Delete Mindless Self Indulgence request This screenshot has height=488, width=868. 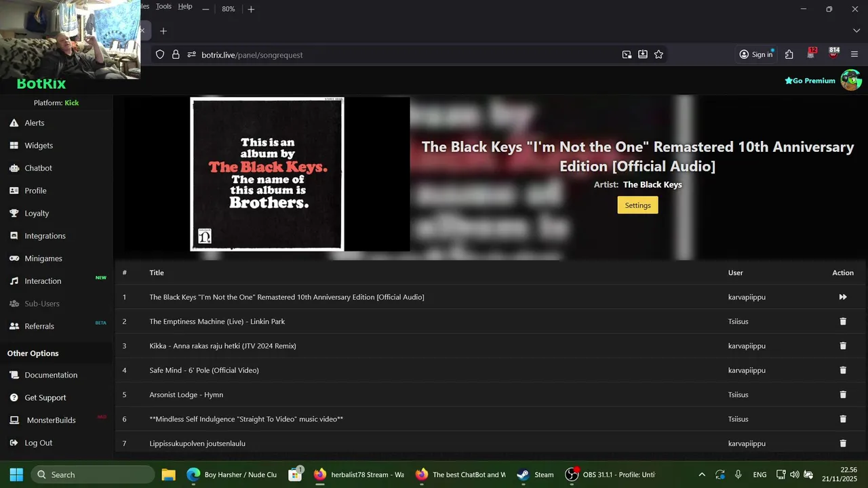coord(843,419)
